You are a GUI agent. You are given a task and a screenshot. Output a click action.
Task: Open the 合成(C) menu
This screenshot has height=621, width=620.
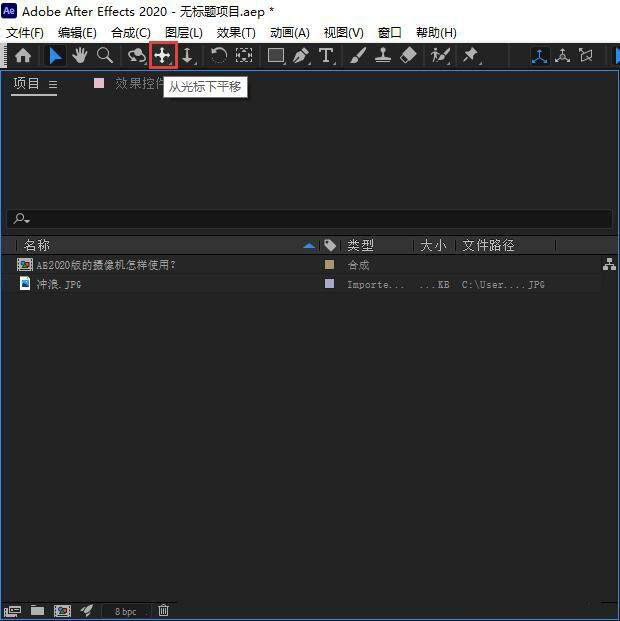coord(131,32)
